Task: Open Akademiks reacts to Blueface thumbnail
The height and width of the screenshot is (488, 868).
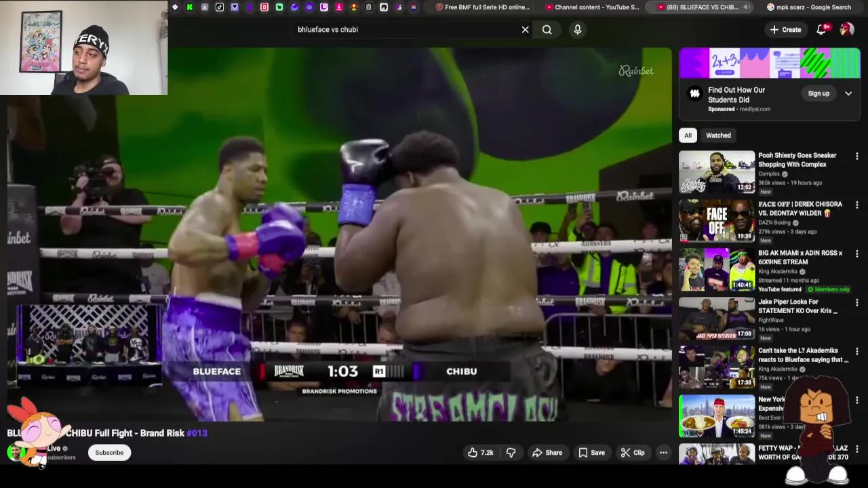Action: [717, 367]
